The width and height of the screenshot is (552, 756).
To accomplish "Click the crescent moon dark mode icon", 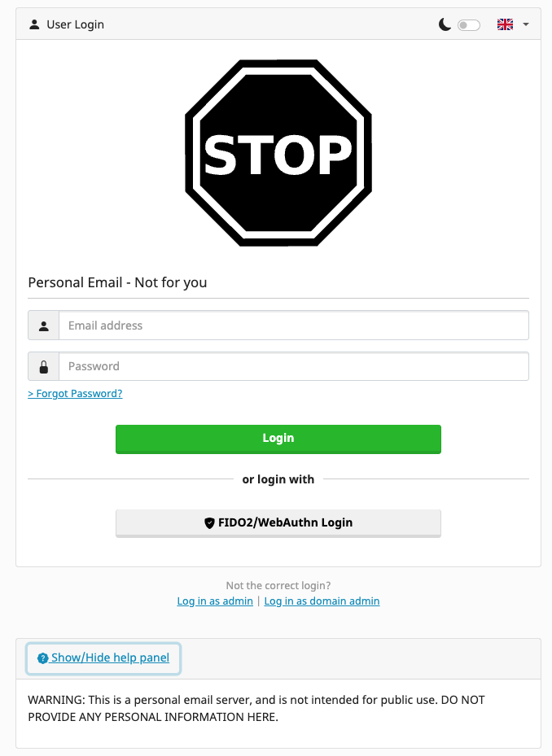I will point(445,24).
